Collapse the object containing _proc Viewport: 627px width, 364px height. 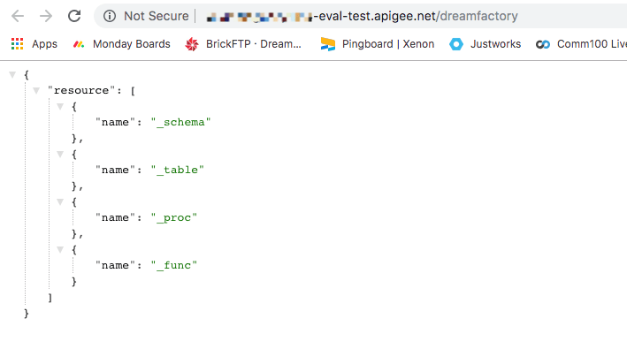click(x=60, y=201)
